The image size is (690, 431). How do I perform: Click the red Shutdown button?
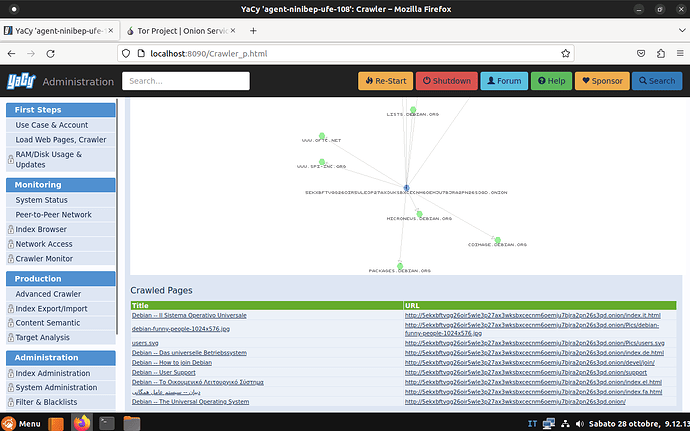click(x=447, y=81)
